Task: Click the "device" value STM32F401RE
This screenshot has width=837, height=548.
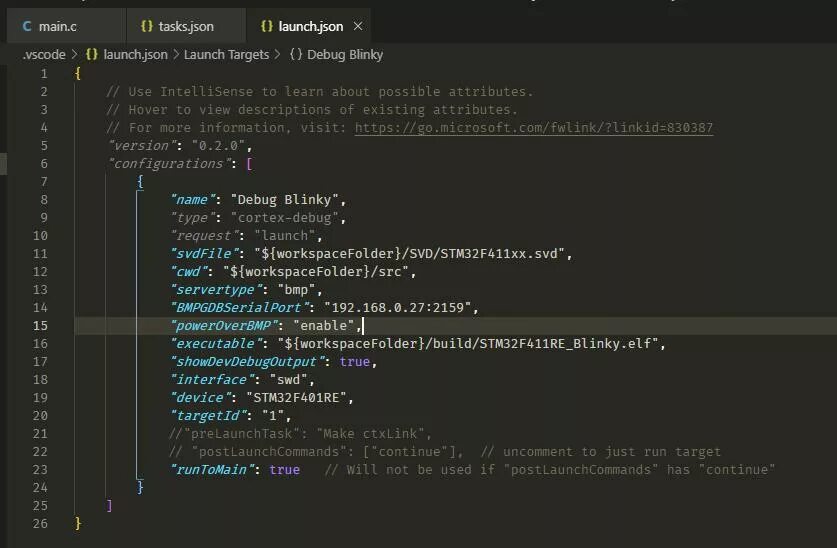Action: tap(296, 398)
